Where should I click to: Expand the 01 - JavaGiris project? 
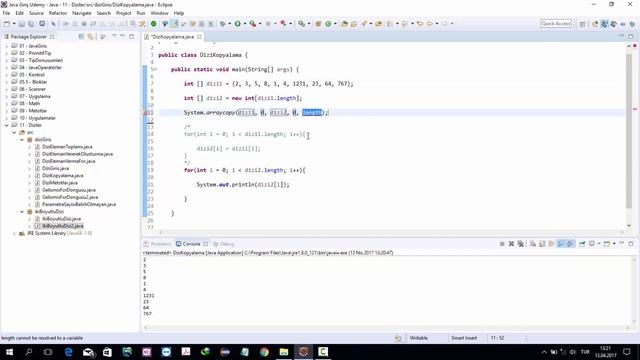click(x=7, y=46)
